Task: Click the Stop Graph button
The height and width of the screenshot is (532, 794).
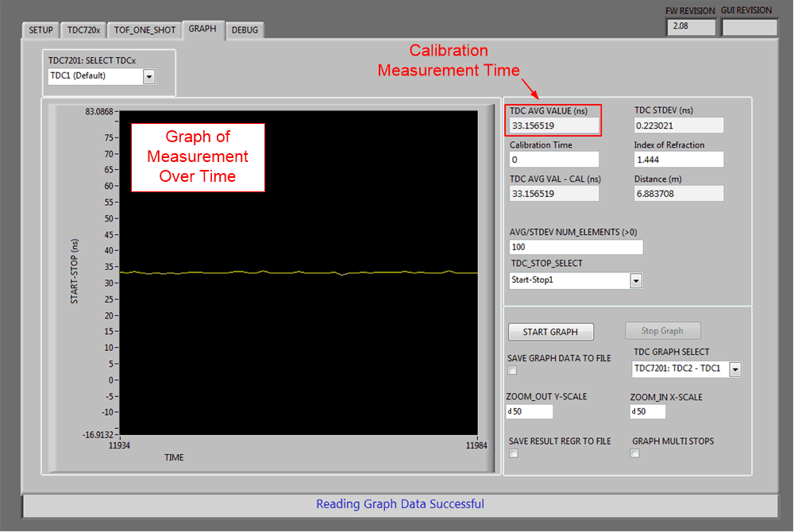Action: 662,332
